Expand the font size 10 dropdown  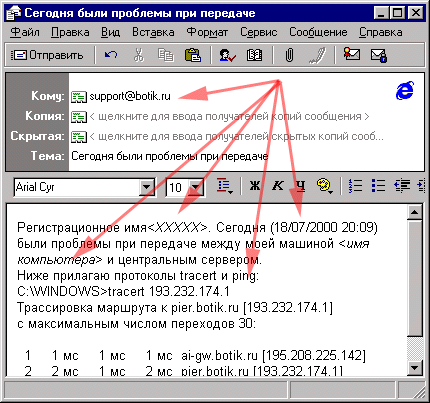coord(196,187)
